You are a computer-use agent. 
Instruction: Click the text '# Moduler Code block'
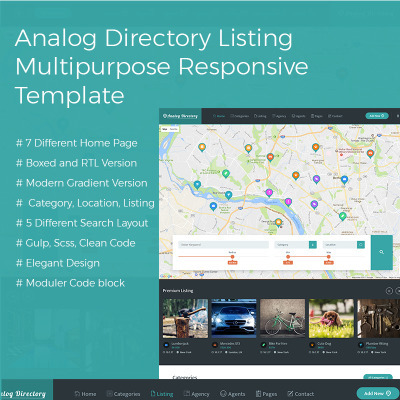[70, 283]
